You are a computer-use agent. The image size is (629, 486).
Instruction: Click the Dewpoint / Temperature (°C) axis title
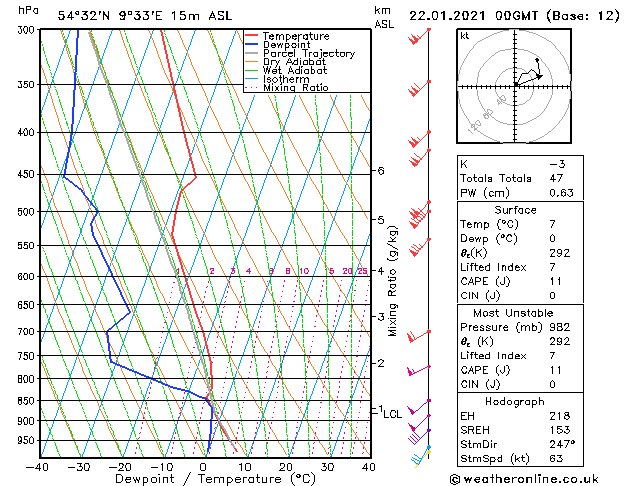(x=215, y=479)
